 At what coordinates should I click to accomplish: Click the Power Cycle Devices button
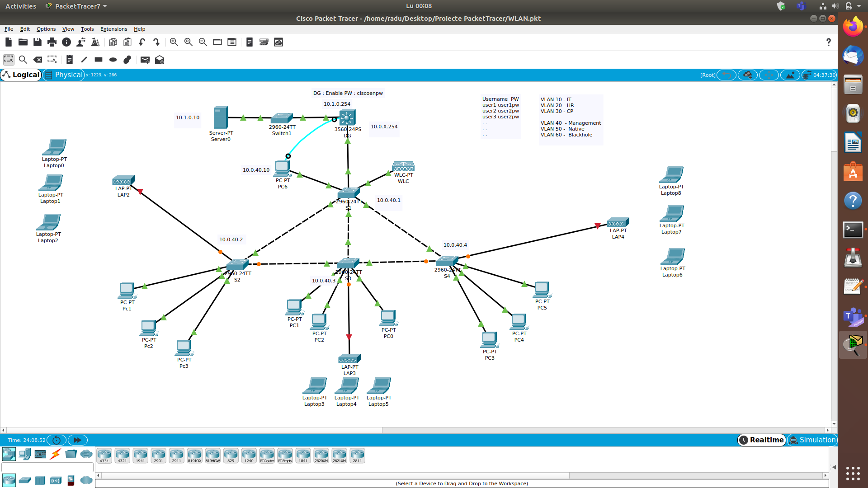click(57, 440)
